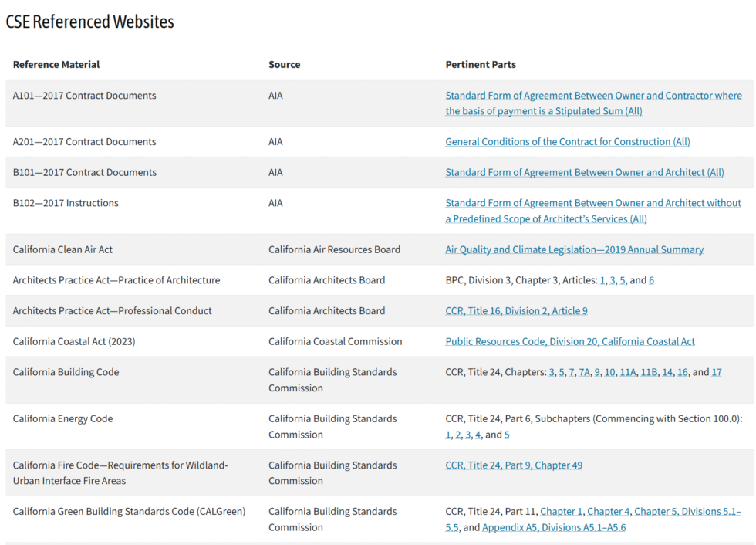
Task: Open CALGreen Chapter 1 link
Action: 562,512
